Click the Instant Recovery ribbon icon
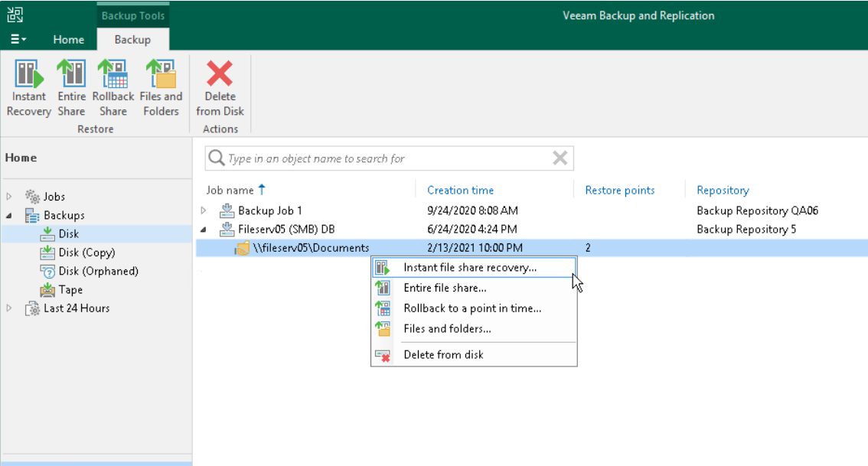The height and width of the screenshot is (466, 868). [29, 73]
